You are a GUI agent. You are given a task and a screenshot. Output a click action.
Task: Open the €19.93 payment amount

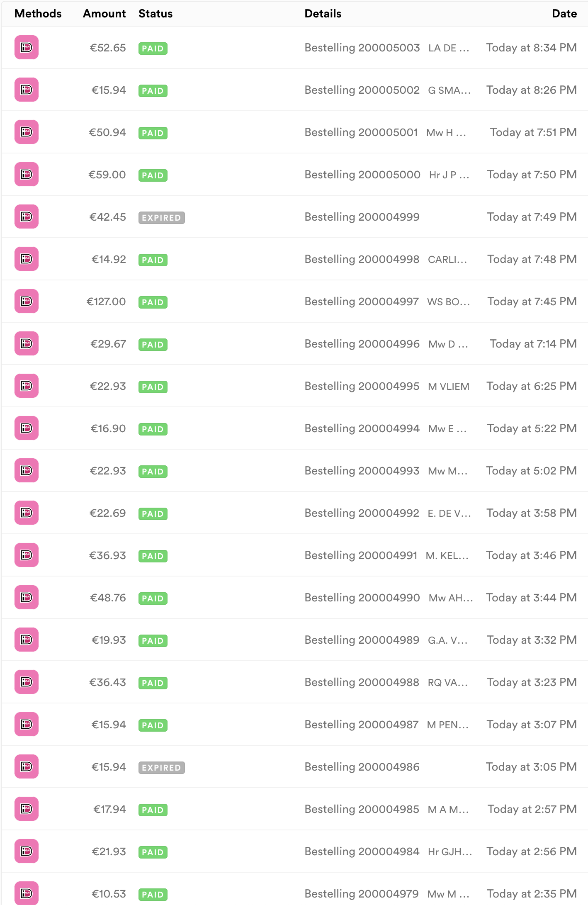tap(109, 640)
